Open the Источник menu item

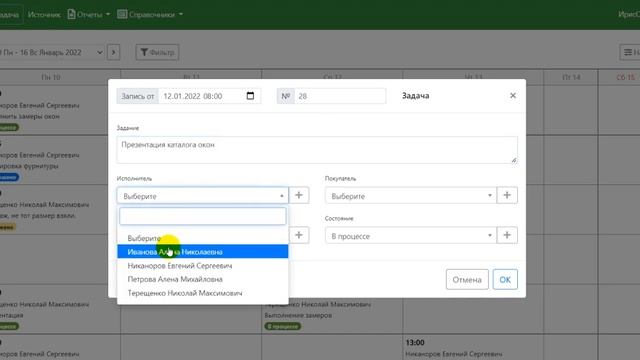coord(44,15)
